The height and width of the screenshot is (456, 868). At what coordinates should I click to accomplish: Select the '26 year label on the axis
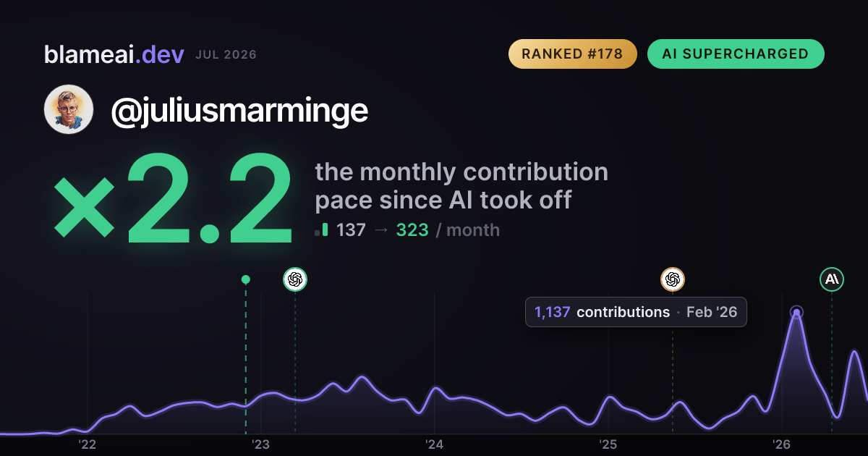[x=781, y=444]
